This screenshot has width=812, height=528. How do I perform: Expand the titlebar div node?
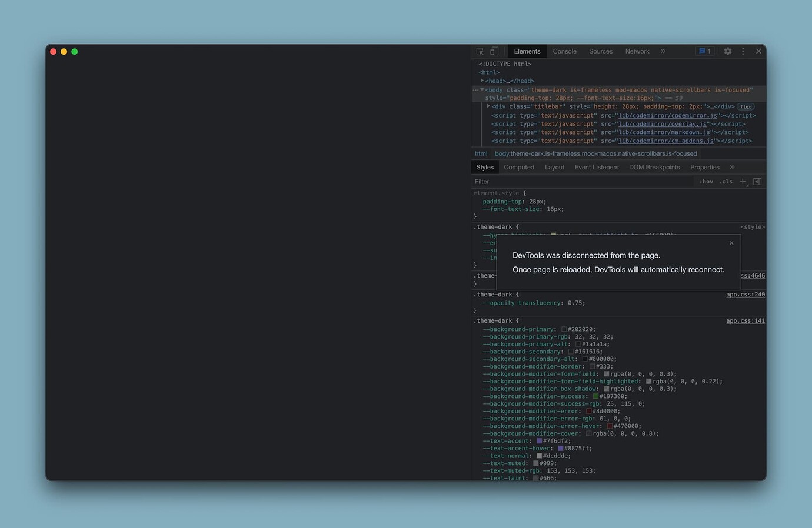click(488, 106)
